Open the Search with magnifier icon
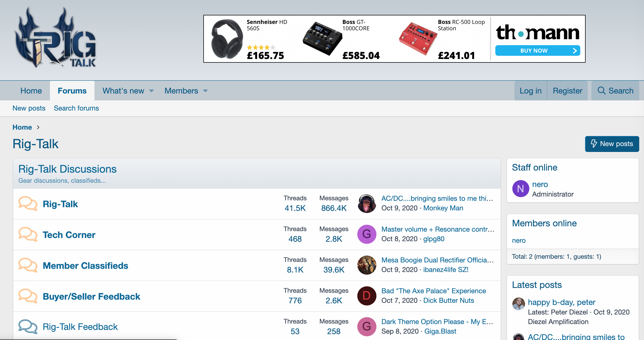Image resolution: width=644 pixels, height=340 pixels. (x=615, y=91)
